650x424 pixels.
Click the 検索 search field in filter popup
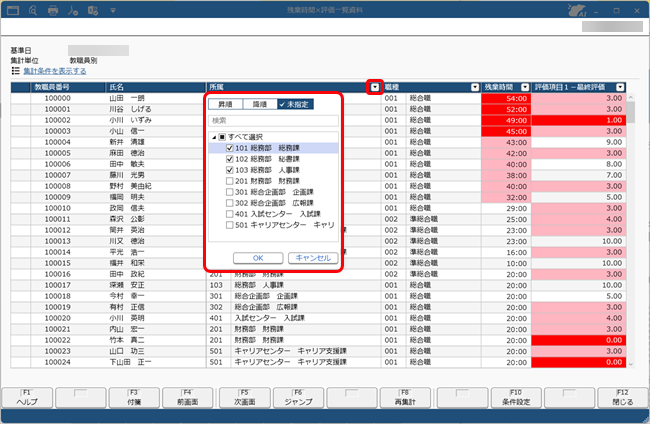pyautogui.click(x=273, y=121)
